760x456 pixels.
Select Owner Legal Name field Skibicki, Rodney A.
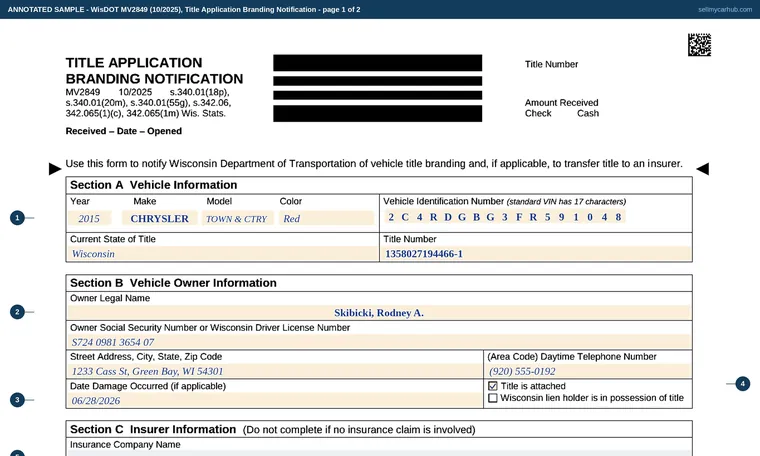pos(379,313)
